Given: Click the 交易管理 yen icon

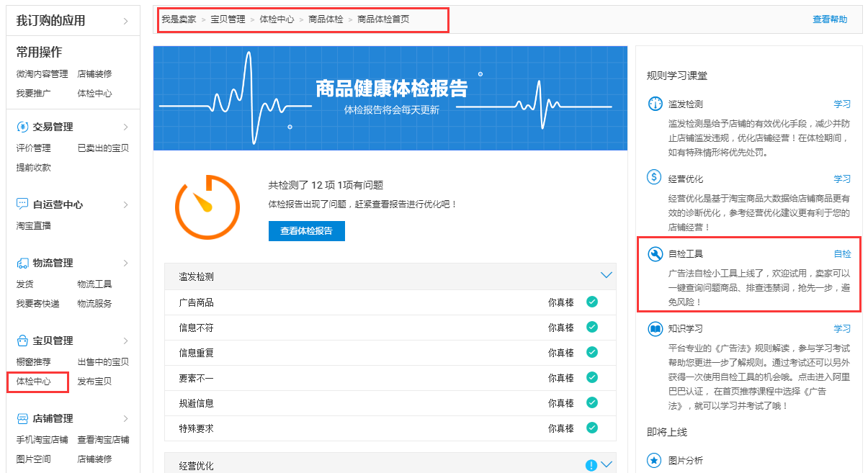Looking at the screenshot, I should [22, 127].
